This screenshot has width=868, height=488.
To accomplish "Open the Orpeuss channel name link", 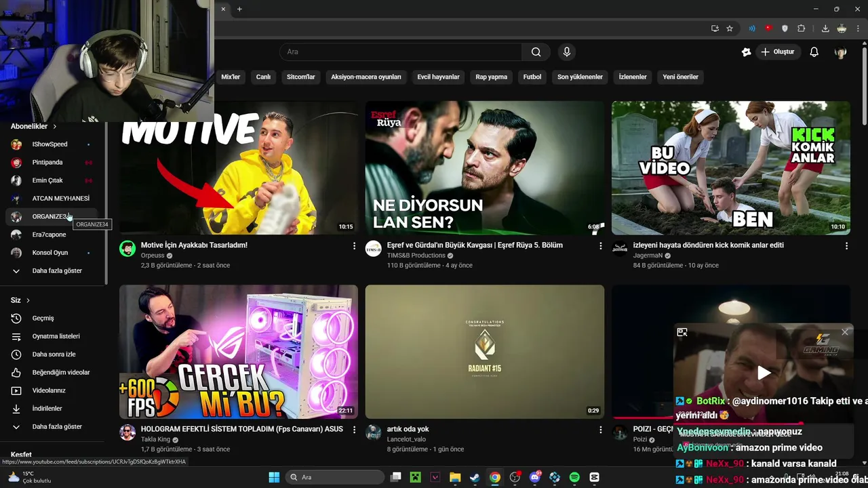I will tap(153, 256).
